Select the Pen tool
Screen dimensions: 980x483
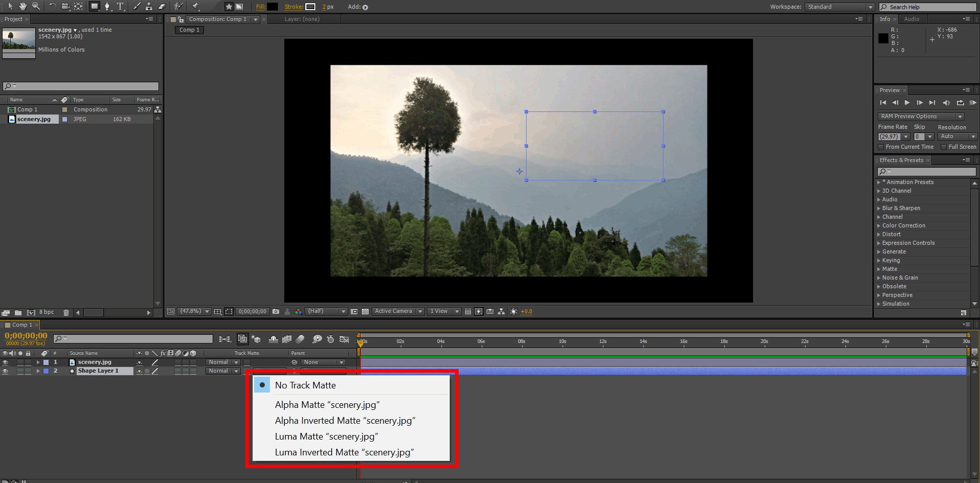coord(107,7)
